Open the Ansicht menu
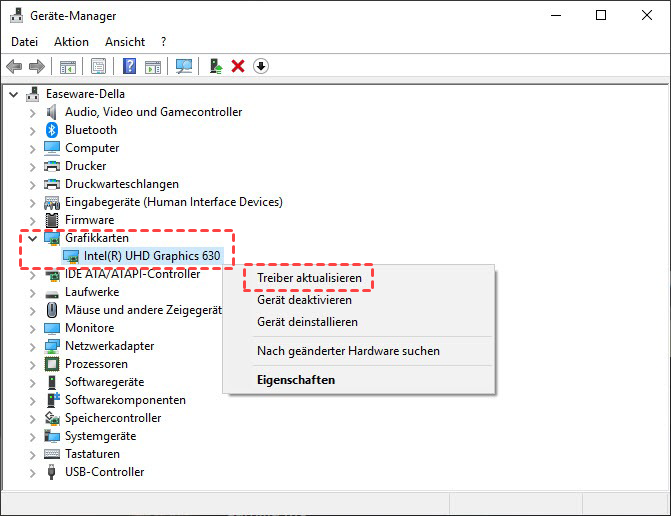 point(125,42)
